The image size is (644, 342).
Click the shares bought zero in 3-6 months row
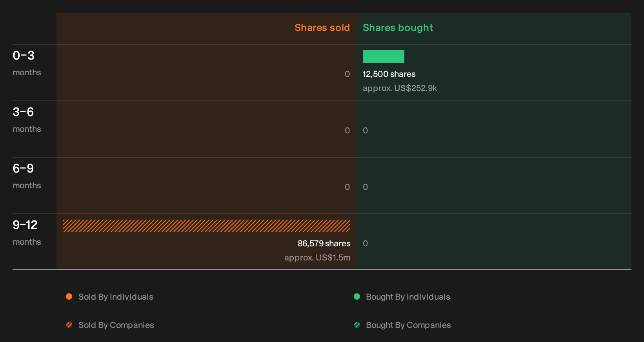(x=365, y=131)
